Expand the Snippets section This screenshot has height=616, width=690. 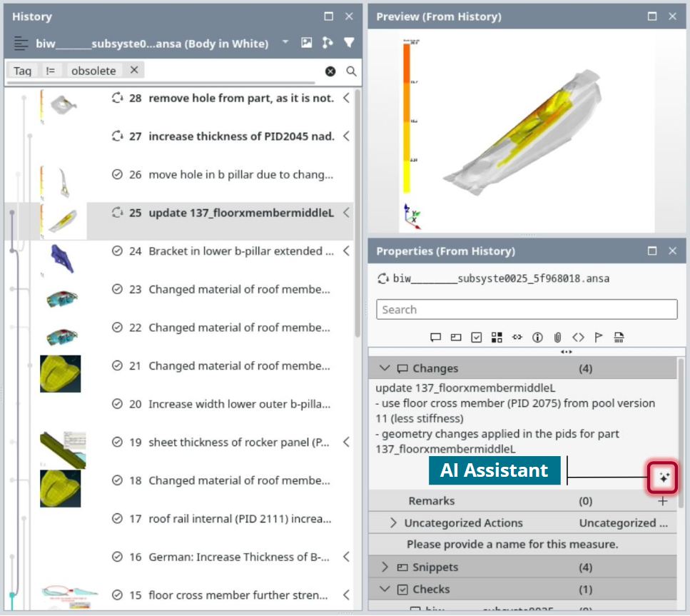(385, 567)
